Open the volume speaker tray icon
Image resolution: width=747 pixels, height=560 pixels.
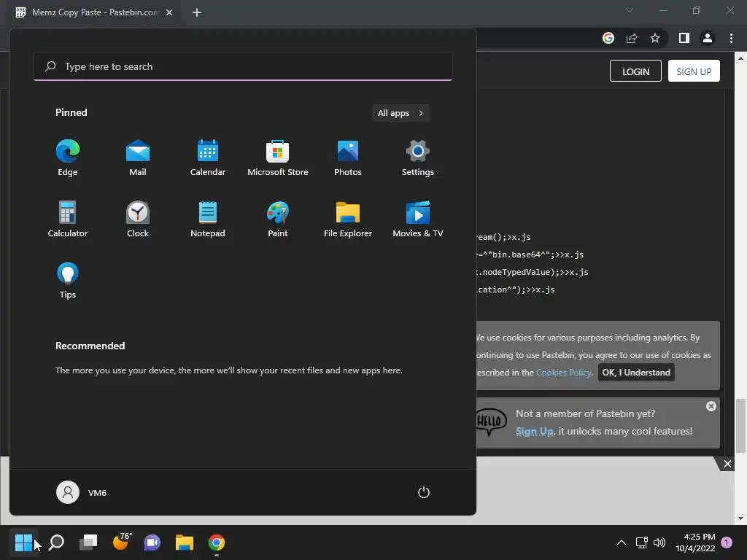[659, 542]
